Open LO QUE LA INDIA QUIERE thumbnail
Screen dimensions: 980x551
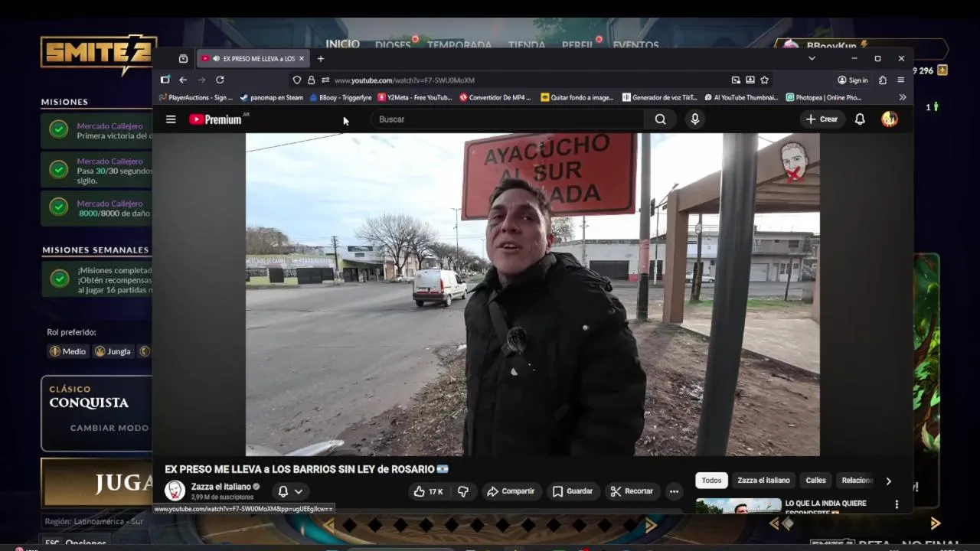point(739,506)
